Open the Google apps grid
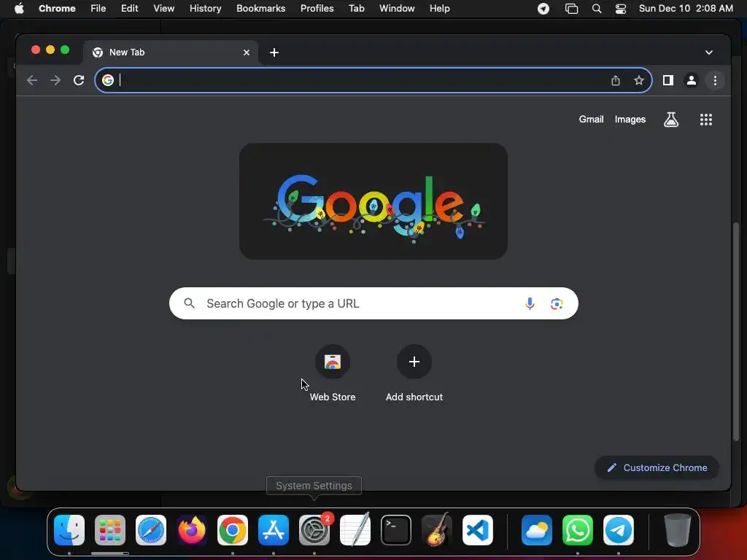747x560 pixels. tap(706, 120)
